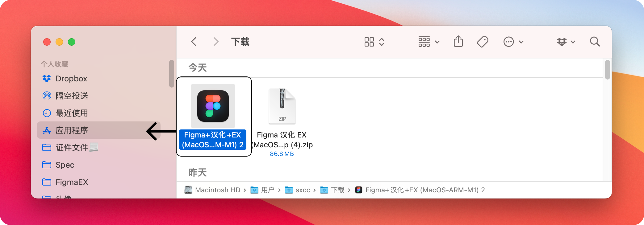Click the 下载 window title
Screen dimensions: 644x225
240,42
